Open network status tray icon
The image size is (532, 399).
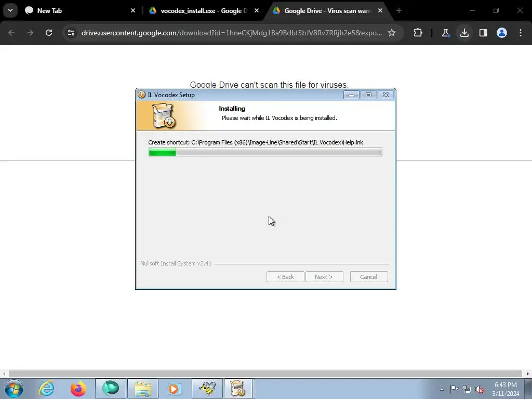click(x=467, y=390)
